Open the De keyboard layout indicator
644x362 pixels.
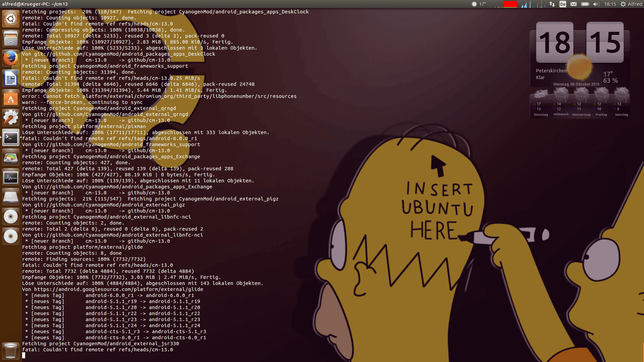pos(563,4)
